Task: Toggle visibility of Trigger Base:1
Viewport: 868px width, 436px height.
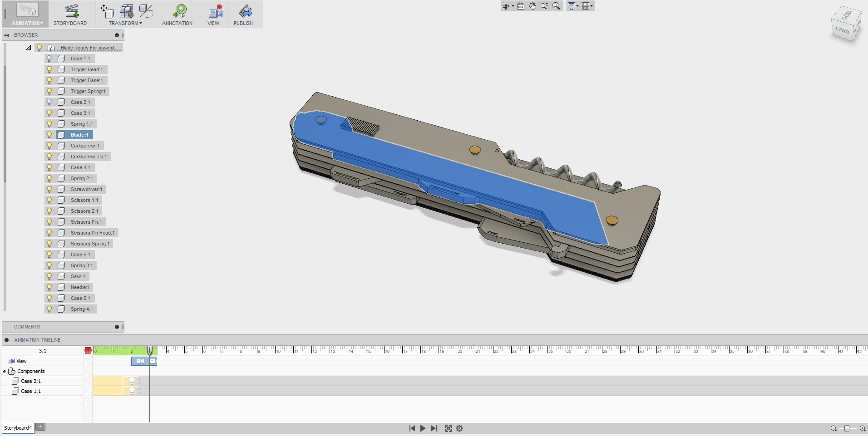Action: pos(49,80)
